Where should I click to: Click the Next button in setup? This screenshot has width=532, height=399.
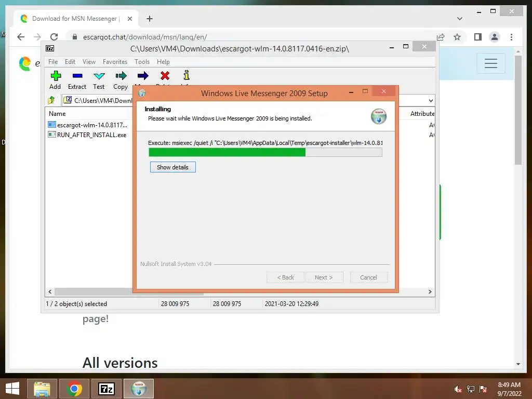(324, 277)
